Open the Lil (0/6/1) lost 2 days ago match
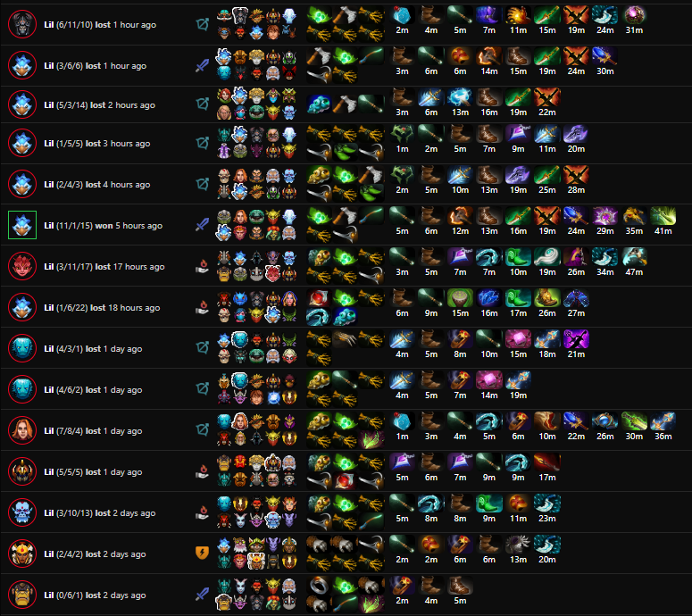Screen dimensions: 692x616 [x=95, y=595]
